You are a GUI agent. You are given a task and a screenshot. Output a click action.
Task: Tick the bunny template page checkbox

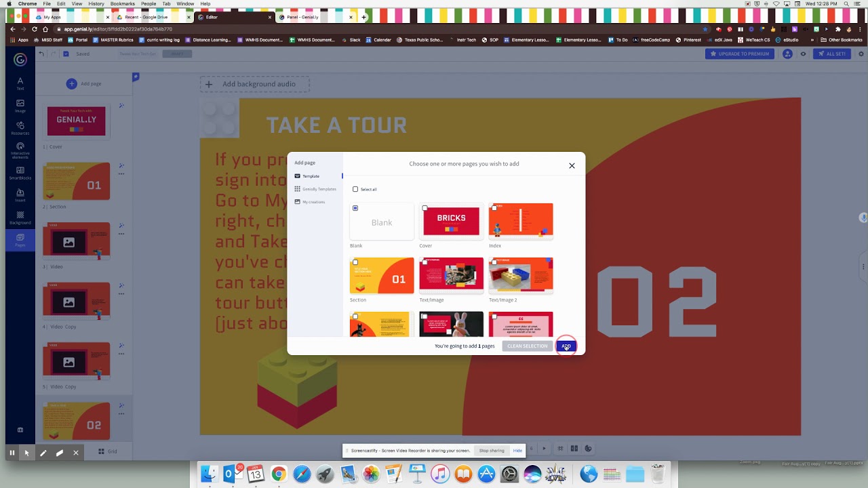point(425,317)
